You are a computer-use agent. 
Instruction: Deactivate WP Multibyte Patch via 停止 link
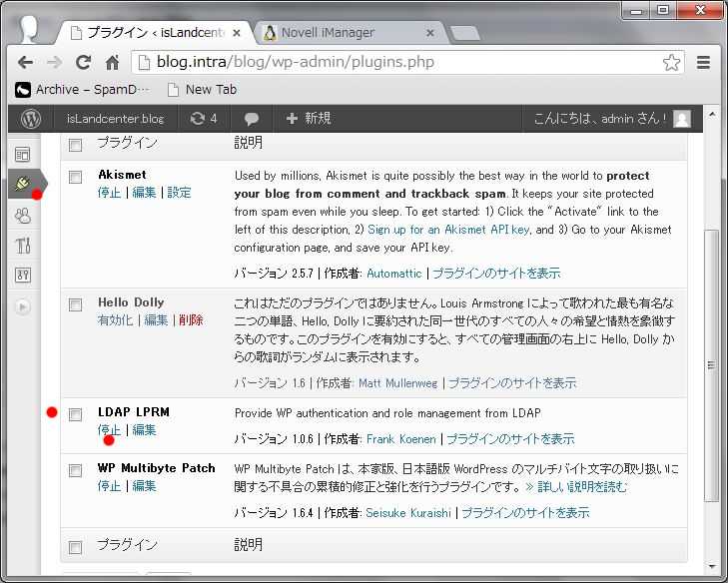click(109, 485)
